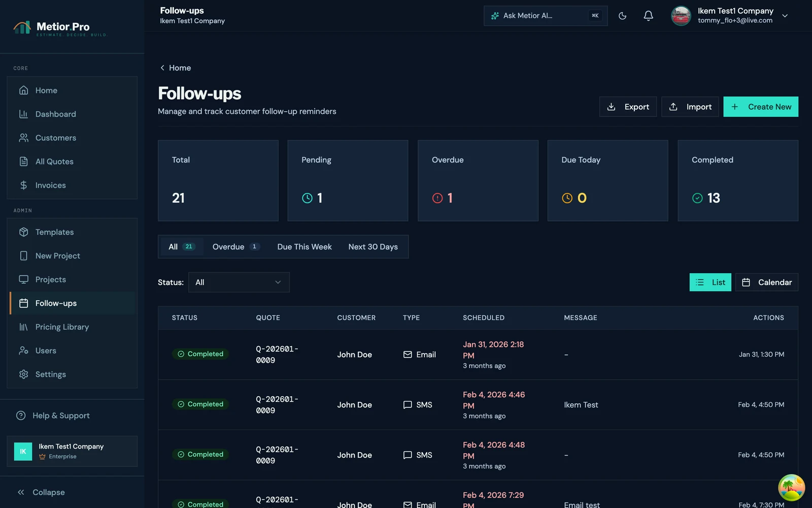The image size is (812, 508).
Task: Open Invoices from the sidebar
Action: coord(72,185)
